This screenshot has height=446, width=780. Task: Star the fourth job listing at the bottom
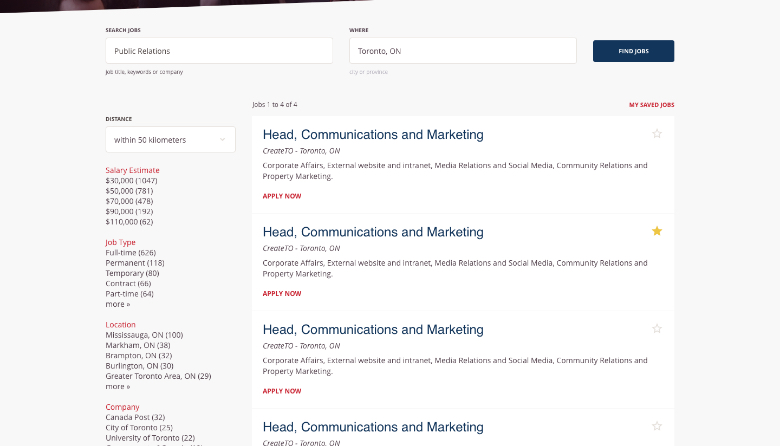[657, 426]
